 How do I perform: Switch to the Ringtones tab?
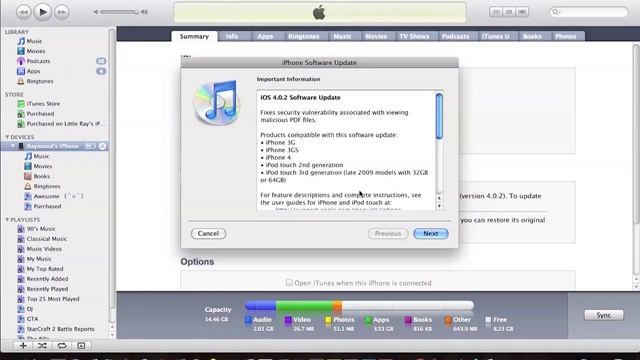pos(304,36)
